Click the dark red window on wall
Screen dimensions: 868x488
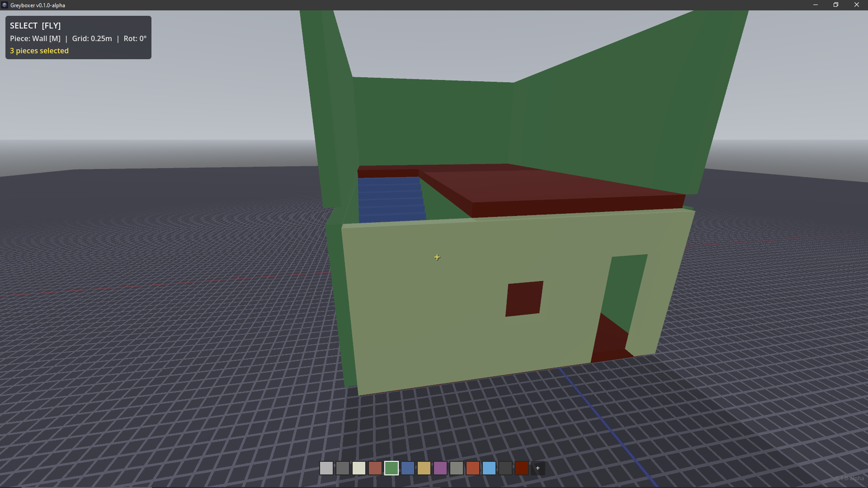click(524, 299)
